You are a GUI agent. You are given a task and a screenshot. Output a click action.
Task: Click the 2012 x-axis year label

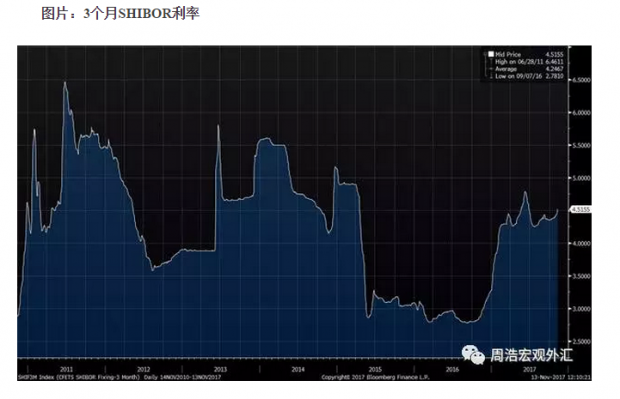144,369
